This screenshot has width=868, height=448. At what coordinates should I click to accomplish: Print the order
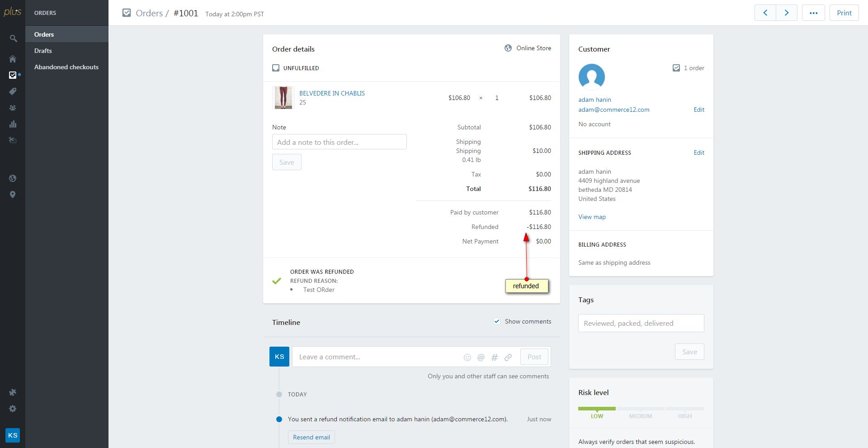[x=844, y=13]
